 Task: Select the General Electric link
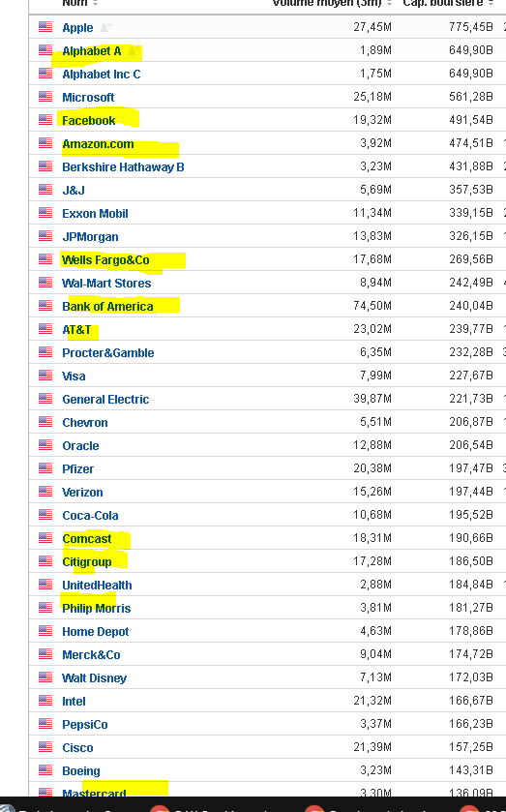(105, 400)
